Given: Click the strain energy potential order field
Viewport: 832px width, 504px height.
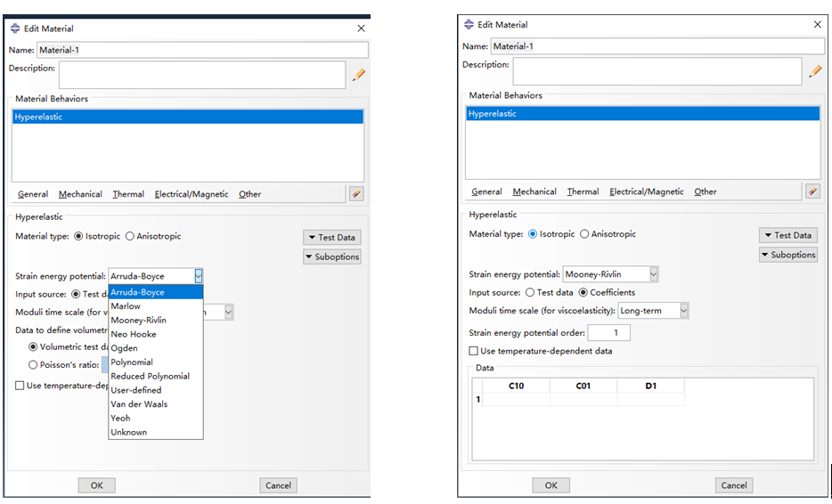Looking at the screenshot, I should 609,333.
